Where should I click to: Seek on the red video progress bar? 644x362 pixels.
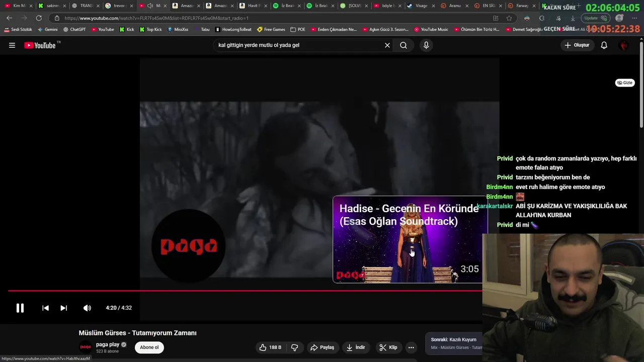[x=245, y=291]
